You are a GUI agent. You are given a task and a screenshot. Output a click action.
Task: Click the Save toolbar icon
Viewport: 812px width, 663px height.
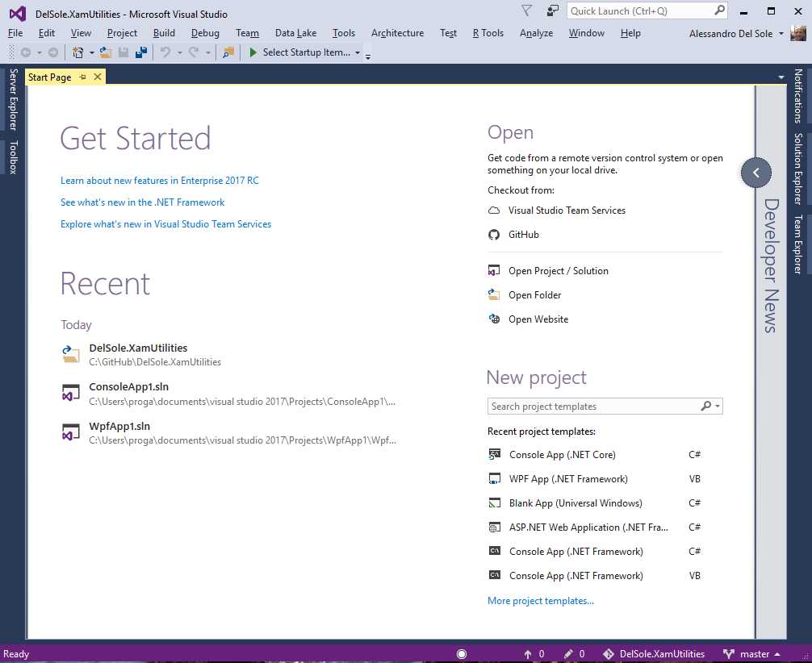123,52
